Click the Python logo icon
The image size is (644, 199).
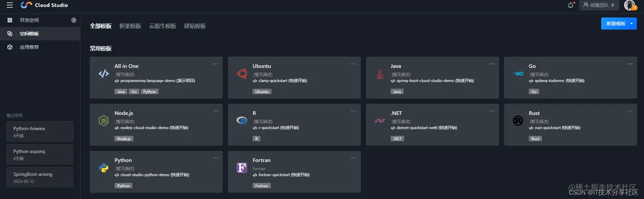103,168
